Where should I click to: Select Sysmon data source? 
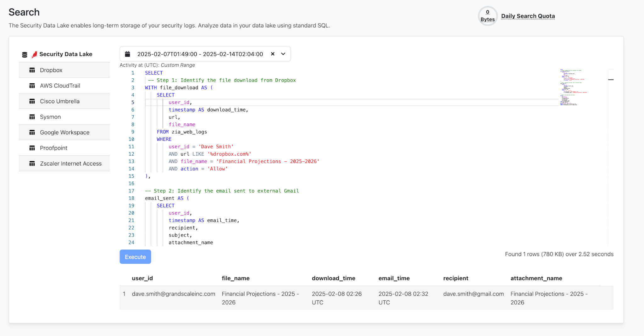click(x=64, y=117)
